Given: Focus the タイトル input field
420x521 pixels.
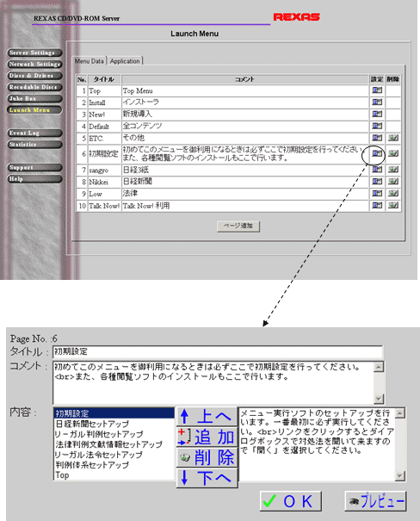Looking at the screenshot, I should coord(218,352).
